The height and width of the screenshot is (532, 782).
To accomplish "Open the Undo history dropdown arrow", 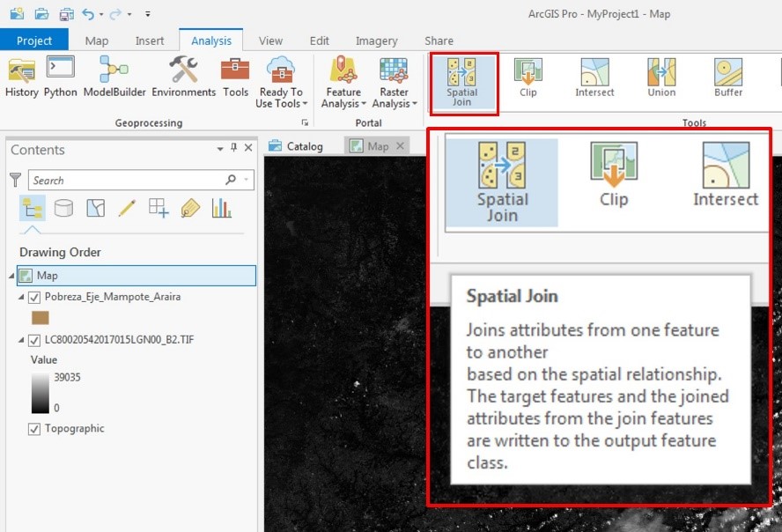I will (x=101, y=14).
